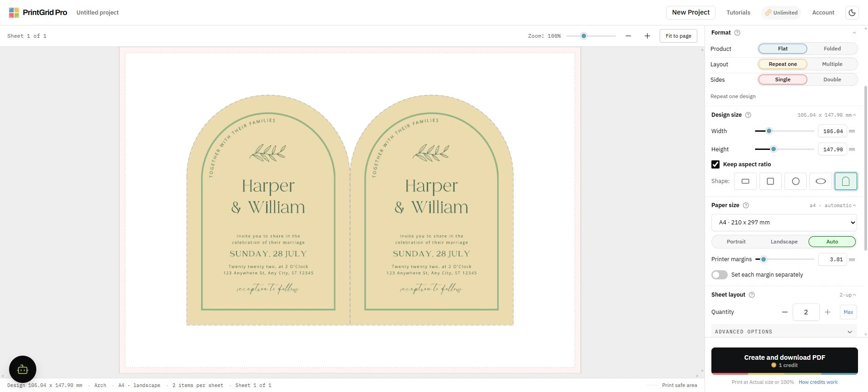Click the right invitation design preview
The height and width of the screenshot is (392, 868).
click(x=432, y=210)
